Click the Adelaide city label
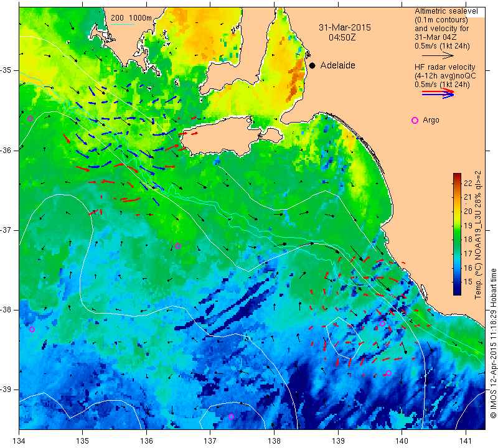Viewport: 498px width, 448px height. tap(337, 65)
